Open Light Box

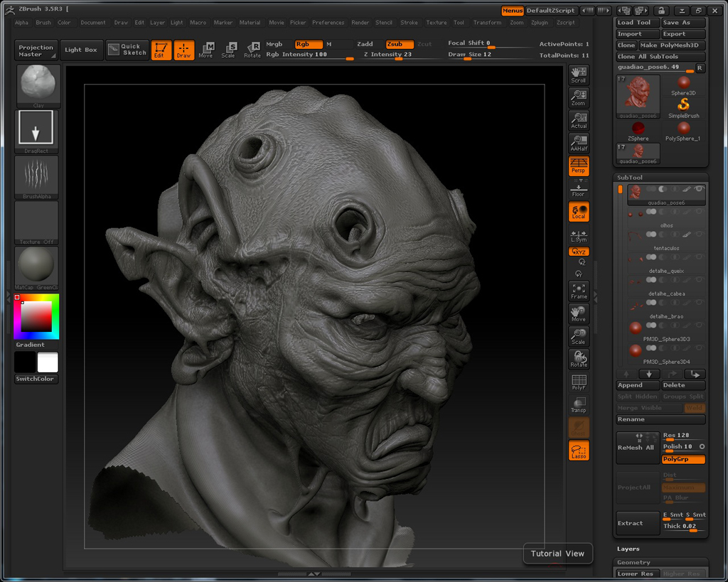pyautogui.click(x=81, y=50)
